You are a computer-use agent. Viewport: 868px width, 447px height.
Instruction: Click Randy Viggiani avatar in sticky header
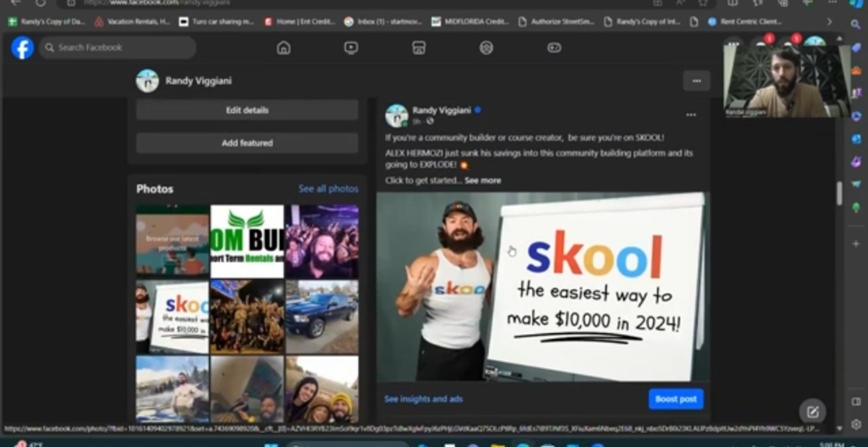click(147, 81)
